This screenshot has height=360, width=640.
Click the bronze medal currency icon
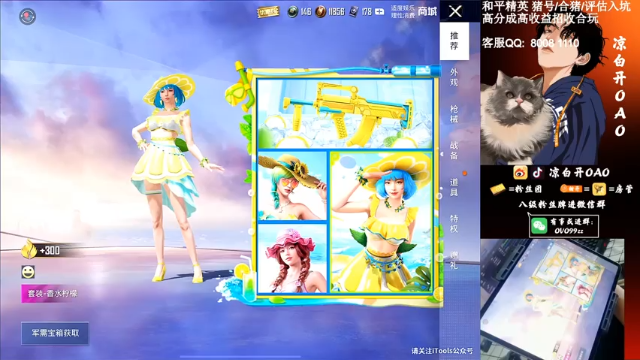321,12
